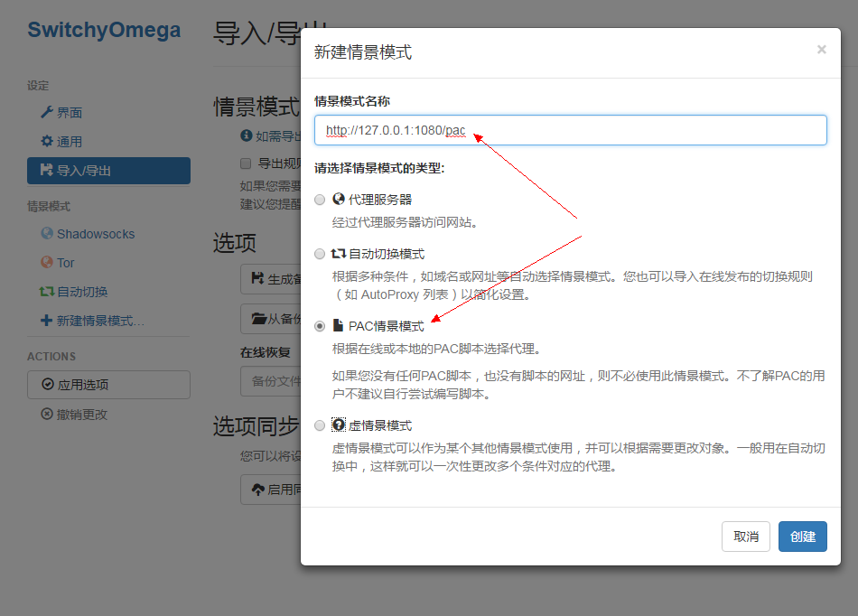Click the PAC情景模式 label text
858x616 pixels.
(387, 326)
